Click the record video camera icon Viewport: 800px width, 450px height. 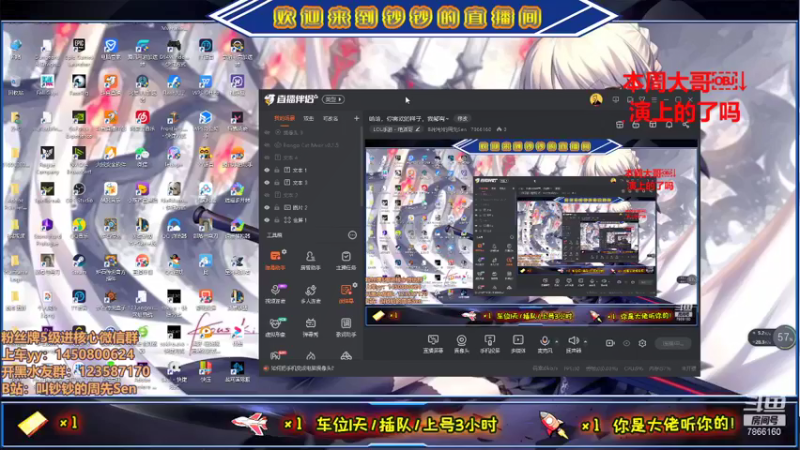coord(610,343)
